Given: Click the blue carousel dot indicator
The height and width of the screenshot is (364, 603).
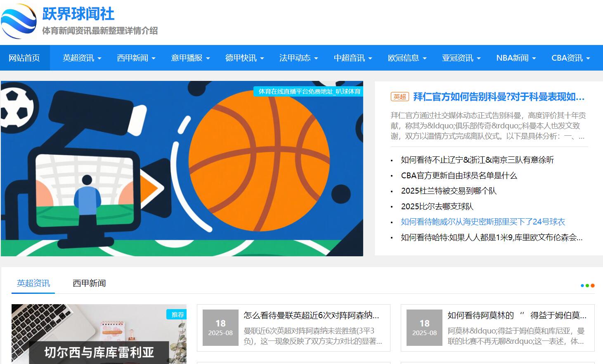Looking at the screenshot, I should (x=582, y=286).
